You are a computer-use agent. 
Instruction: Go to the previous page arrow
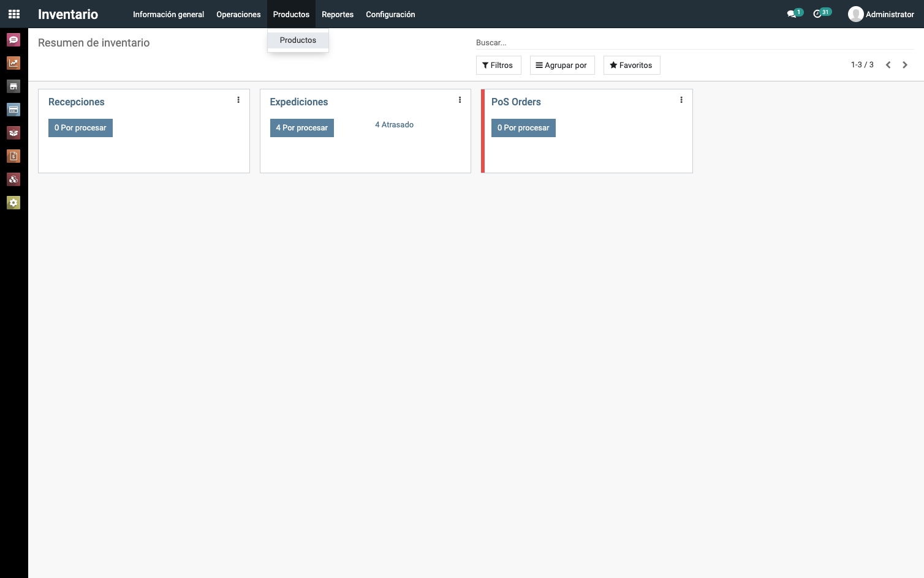pyautogui.click(x=888, y=65)
